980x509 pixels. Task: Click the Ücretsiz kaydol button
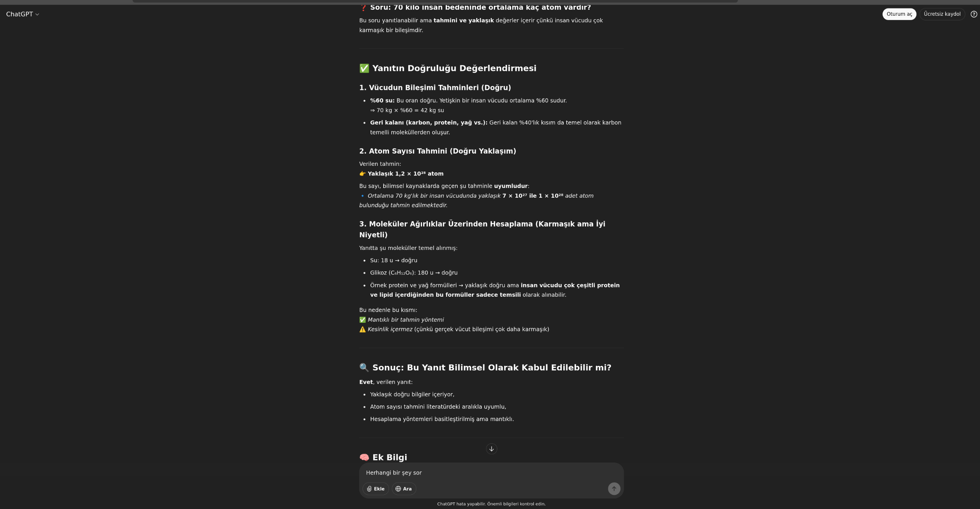coord(942,14)
